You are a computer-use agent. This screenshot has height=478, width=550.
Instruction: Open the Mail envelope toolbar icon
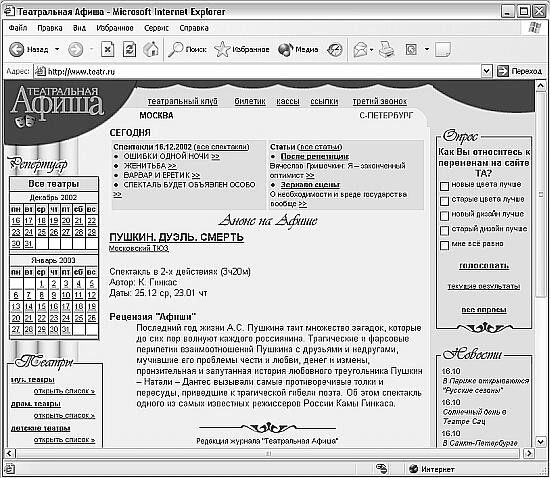point(360,49)
